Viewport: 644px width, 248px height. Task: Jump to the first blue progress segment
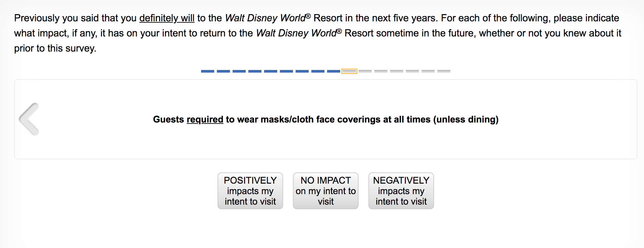point(207,71)
